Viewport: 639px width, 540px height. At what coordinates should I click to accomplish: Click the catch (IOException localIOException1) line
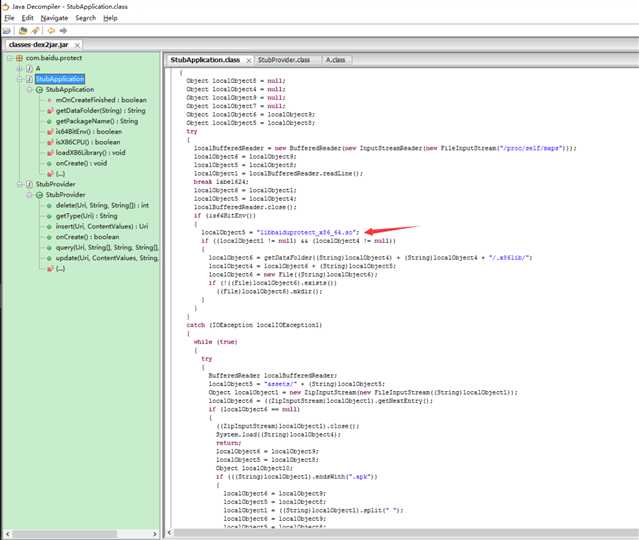click(x=254, y=325)
